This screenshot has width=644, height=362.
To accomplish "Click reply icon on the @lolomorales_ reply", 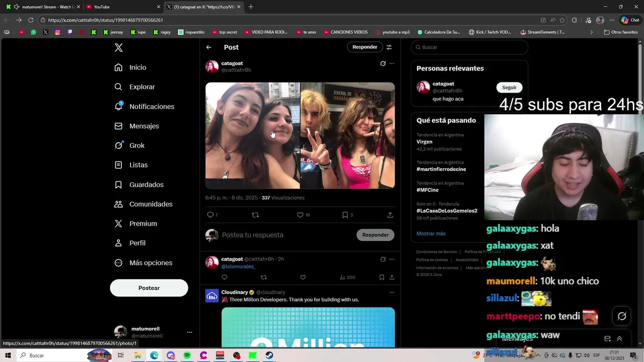I will coord(224,278).
